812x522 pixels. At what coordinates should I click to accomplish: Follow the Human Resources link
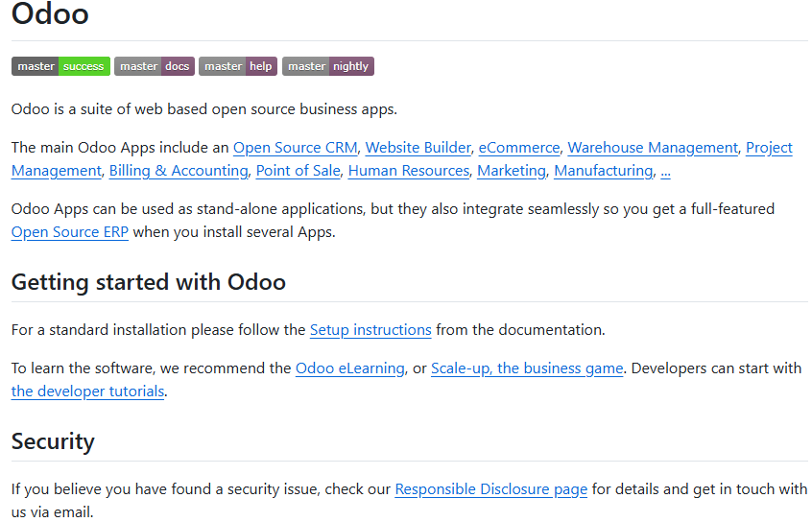[x=408, y=171]
